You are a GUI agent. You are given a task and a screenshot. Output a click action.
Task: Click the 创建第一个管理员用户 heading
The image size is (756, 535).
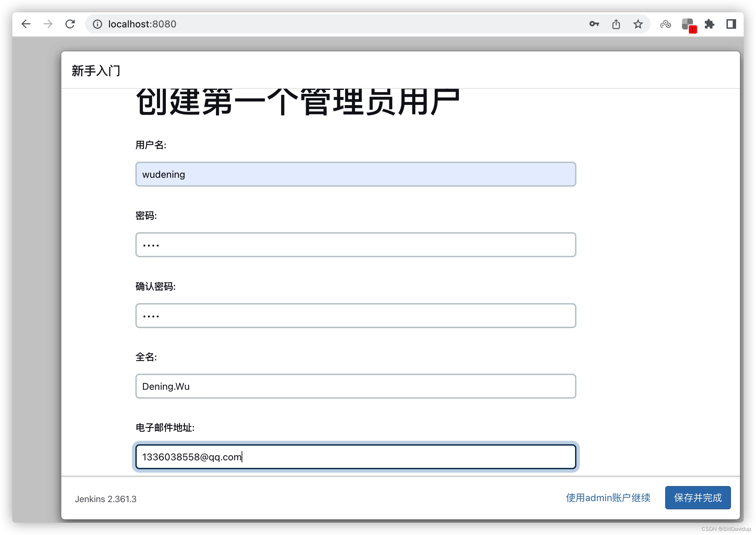click(x=297, y=103)
